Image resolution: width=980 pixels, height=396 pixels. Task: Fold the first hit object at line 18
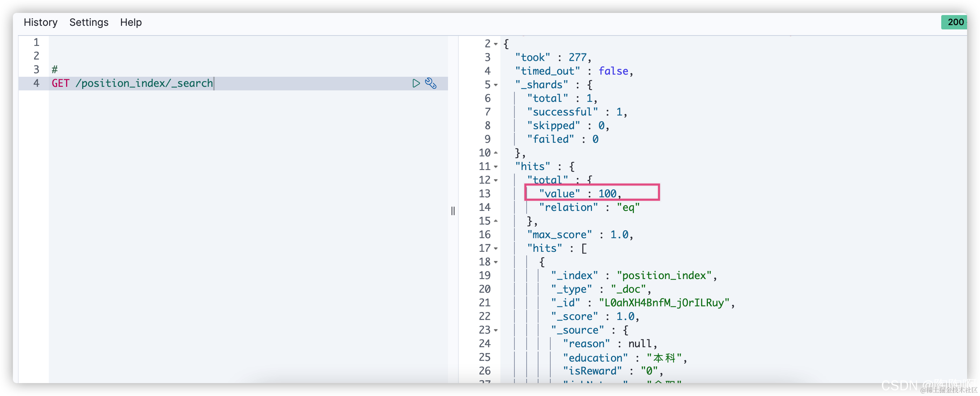(x=496, y=262)
